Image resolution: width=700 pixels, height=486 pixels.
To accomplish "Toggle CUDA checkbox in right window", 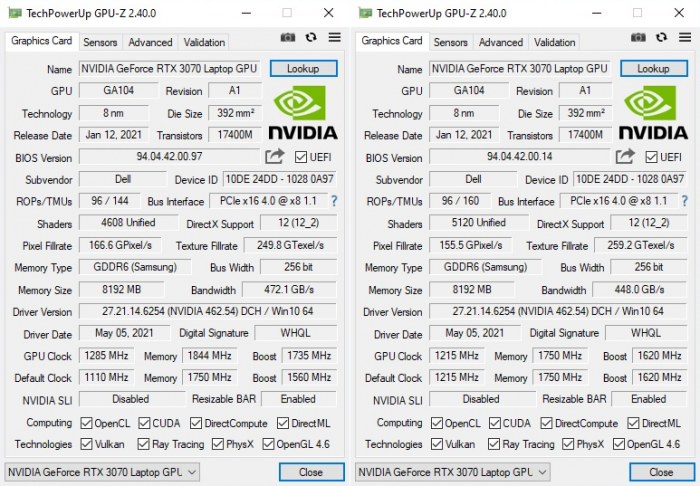I will pos(495,423).
